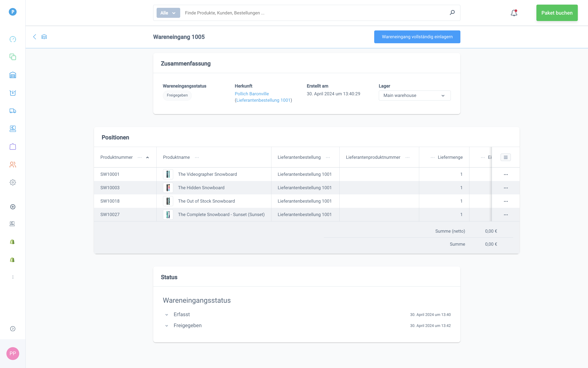
Task: Click the notification bell icon
Action: [x=514, y=13]
